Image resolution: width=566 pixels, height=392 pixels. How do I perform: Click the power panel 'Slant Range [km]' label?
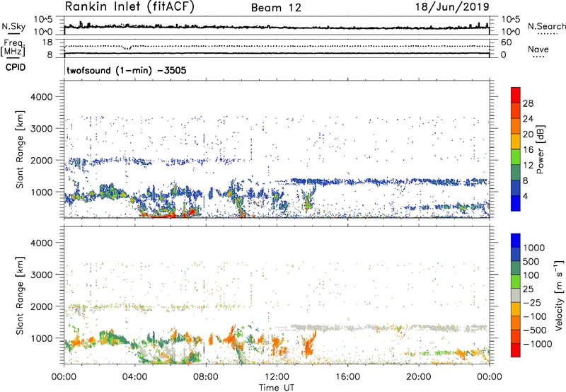(x=20, y=149)
